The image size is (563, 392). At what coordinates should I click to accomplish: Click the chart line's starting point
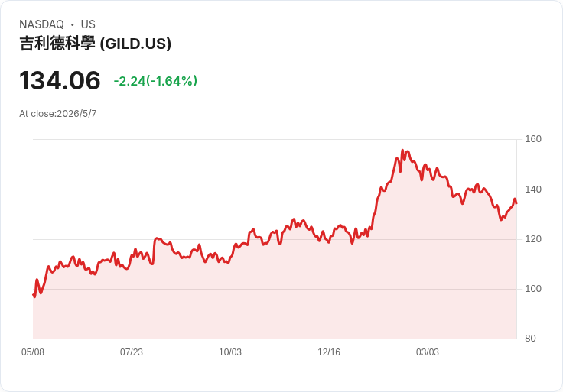coord(34,295)
